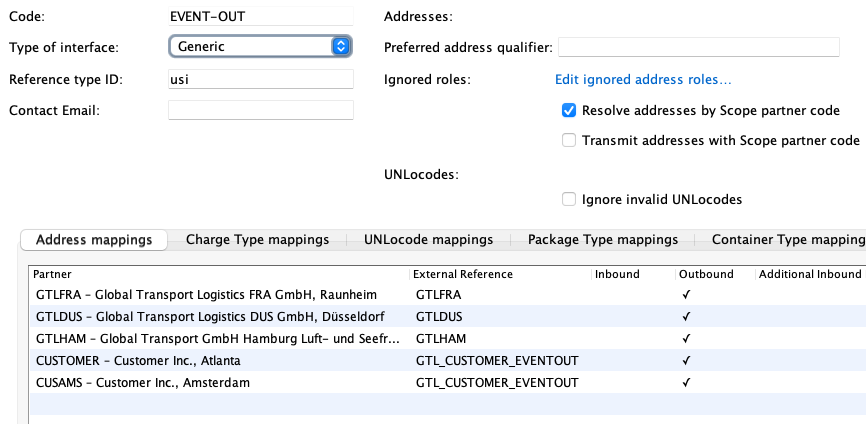Viewport: 866px width, 424px height.
Task: Open the Package Type mappings tab
Action: pos(603,240)
